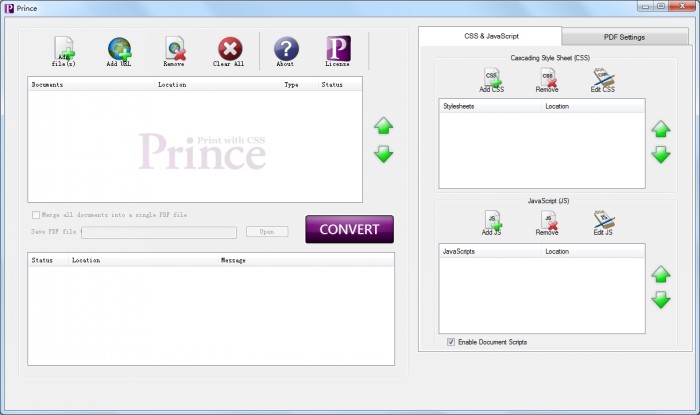Click the CONVERT button
The height and width of the screenshot is (415, 700).
(x=350, y=229)
